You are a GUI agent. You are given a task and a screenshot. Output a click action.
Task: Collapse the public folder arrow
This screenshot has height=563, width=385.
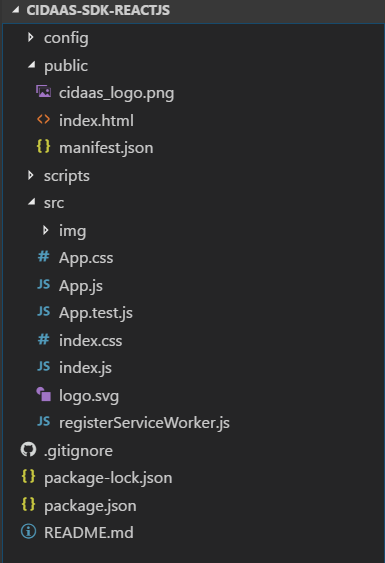click(x=32, y=65)
